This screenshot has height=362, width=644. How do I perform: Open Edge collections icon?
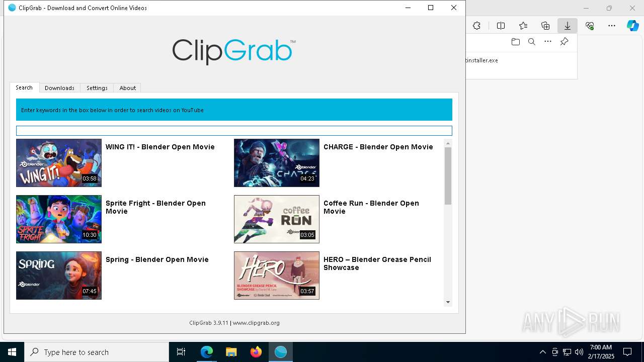545,26
